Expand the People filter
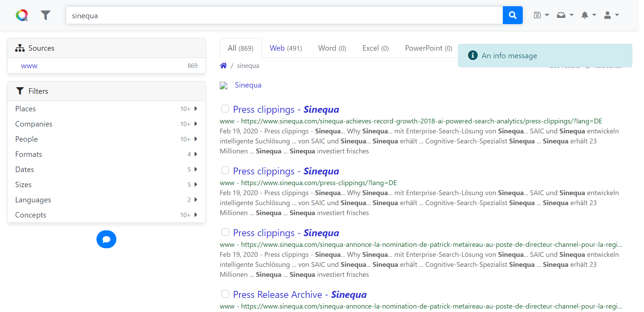This screenshot has height=312, width=644. click(106, 139)
